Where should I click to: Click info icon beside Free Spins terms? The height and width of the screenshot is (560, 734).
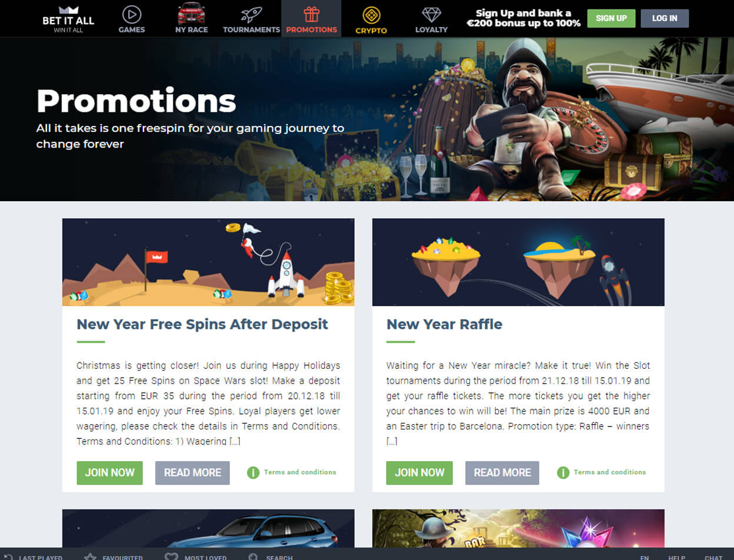(253, 472)
